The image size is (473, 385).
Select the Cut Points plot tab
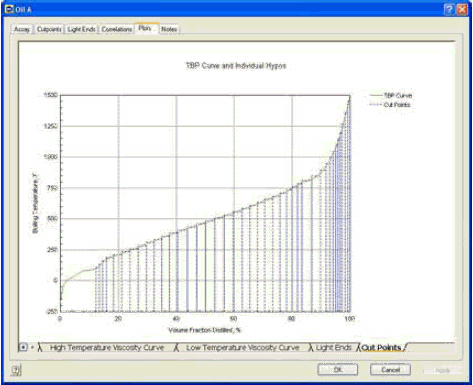381,348
